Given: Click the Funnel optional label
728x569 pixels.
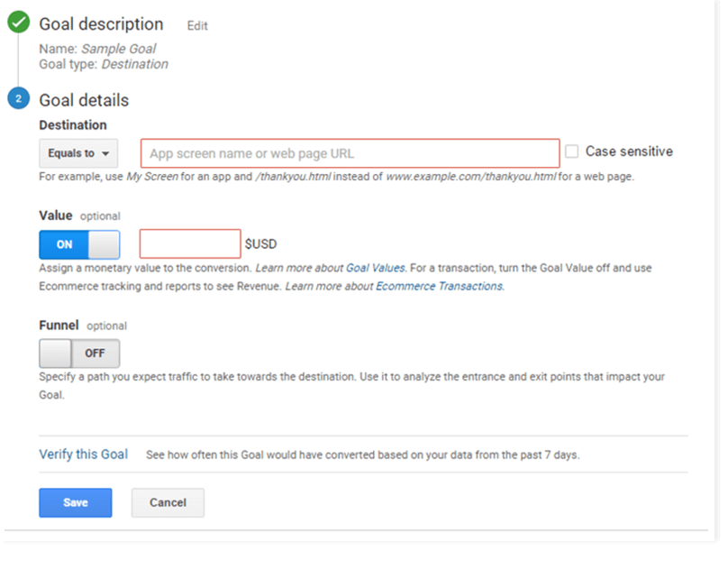Looking at the screenshot, I should [83, 326].
